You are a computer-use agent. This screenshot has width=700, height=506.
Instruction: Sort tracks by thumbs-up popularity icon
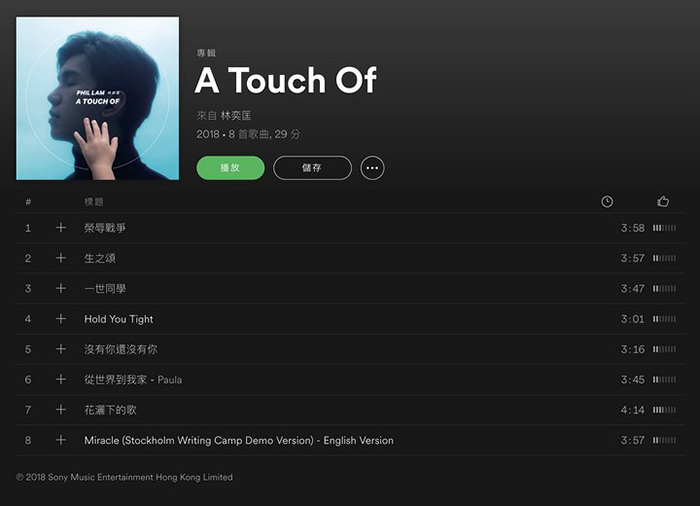click(x=663, y=202)
